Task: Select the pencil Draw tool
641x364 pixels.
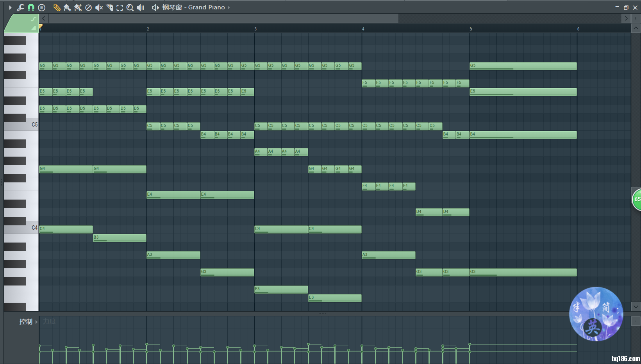Action: click(57, 7)
